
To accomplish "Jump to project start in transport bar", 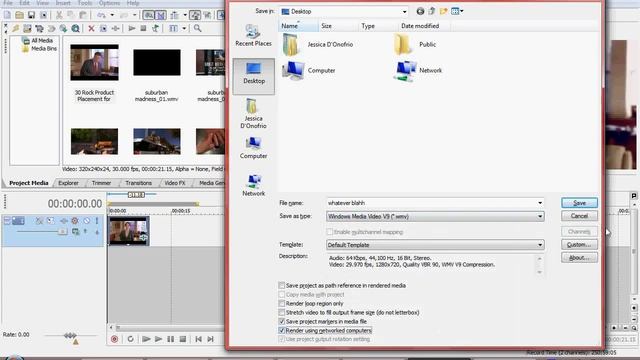I will point(198,339).
